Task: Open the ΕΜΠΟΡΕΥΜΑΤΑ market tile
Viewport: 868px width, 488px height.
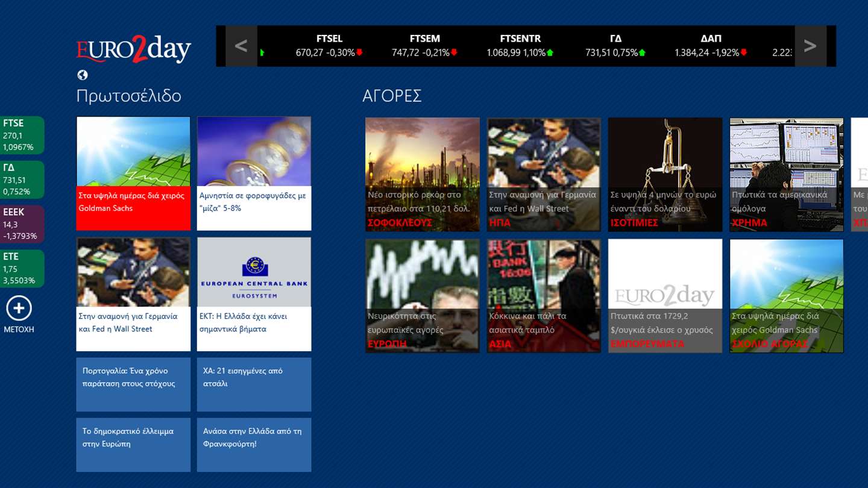Action: (665, 296)
